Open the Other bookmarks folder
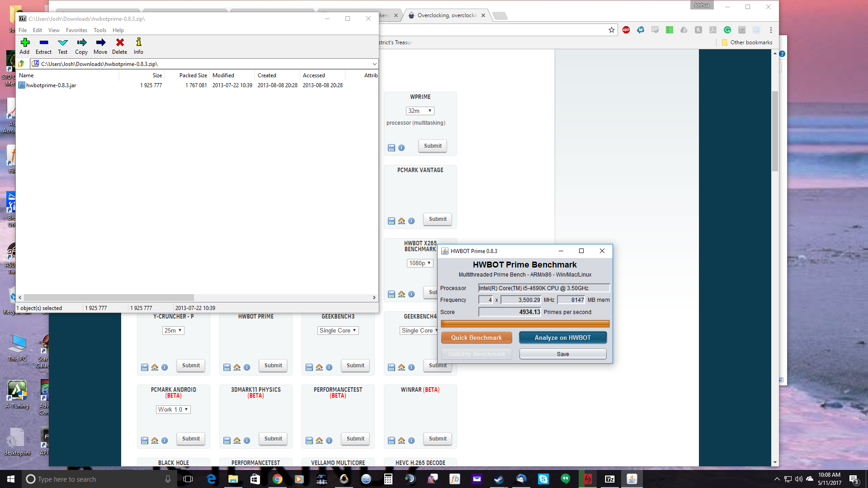The width and height of the screenshot is (868, 488). coord(747,42)
